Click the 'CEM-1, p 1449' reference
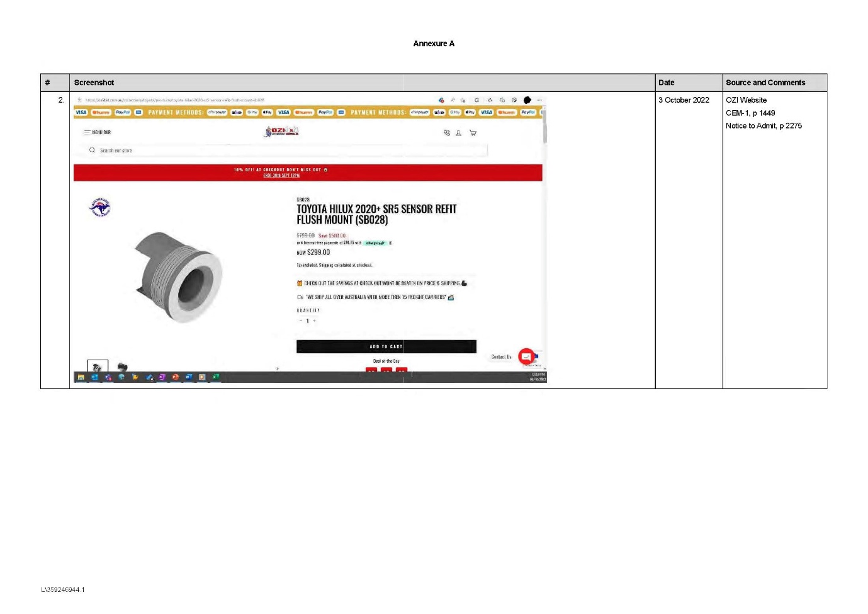 click(x=750, y=113)
